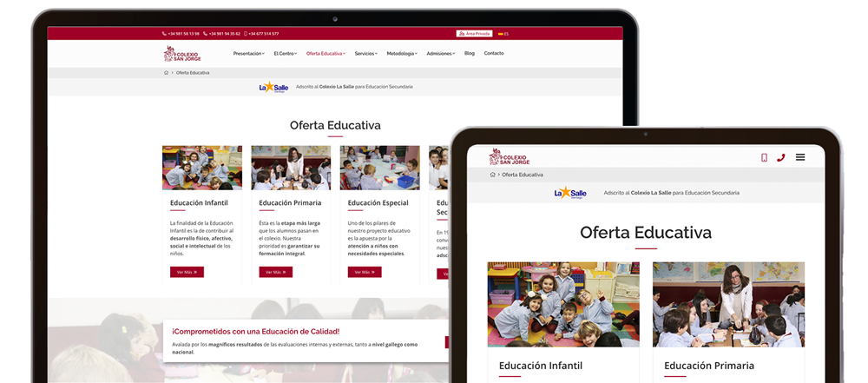The image size is (868, 383).
Task: Expand the Metodología menu
Action: [402, 53]
